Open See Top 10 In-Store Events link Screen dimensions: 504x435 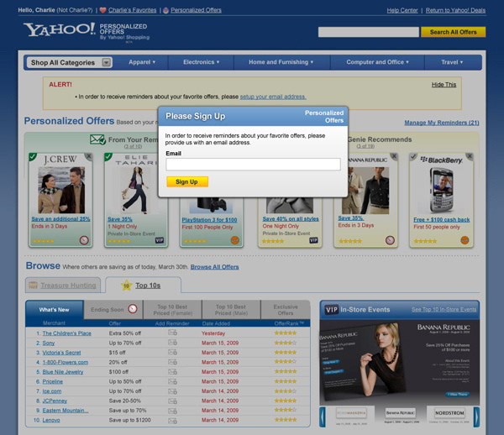coord(444,309)
